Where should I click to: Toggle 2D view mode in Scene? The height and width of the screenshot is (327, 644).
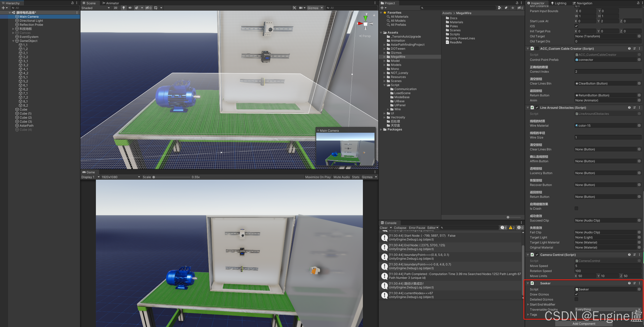116,8
